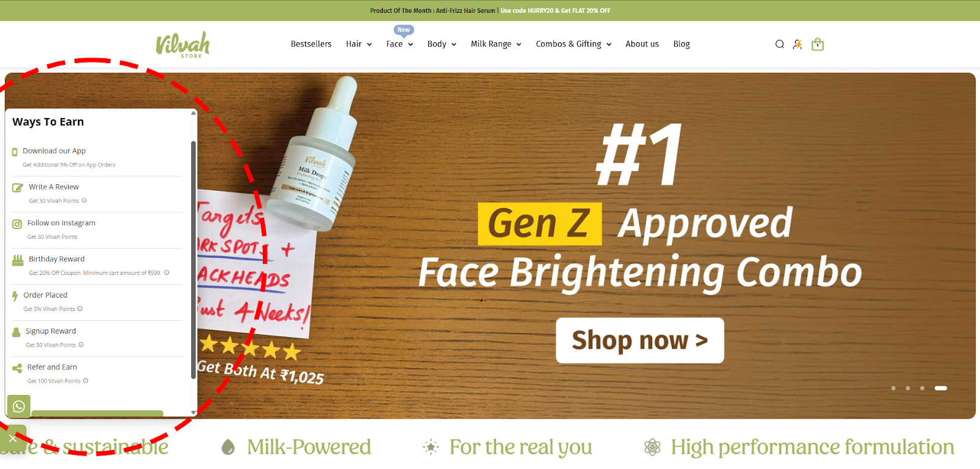Open the About us page
The height and width of the screenshot is (469, 980).
642,44
